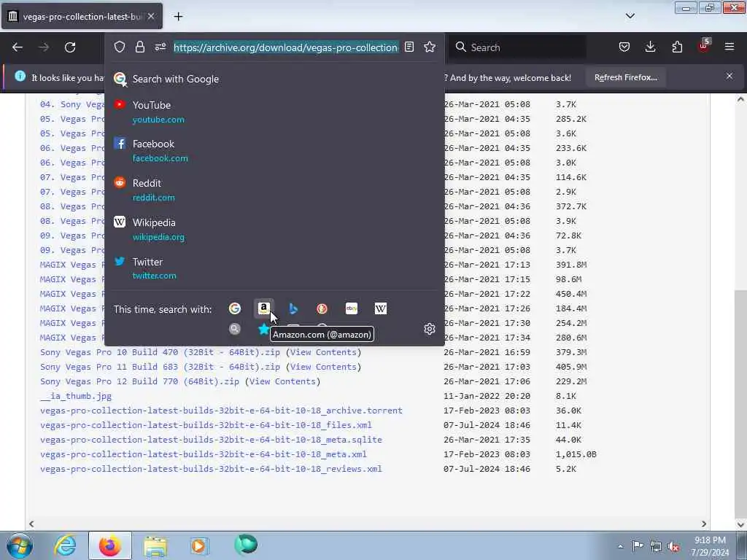This screenshot has height=560, width=747.
Task: Open search settings gear icon
Action: click(x=430, y=329)
